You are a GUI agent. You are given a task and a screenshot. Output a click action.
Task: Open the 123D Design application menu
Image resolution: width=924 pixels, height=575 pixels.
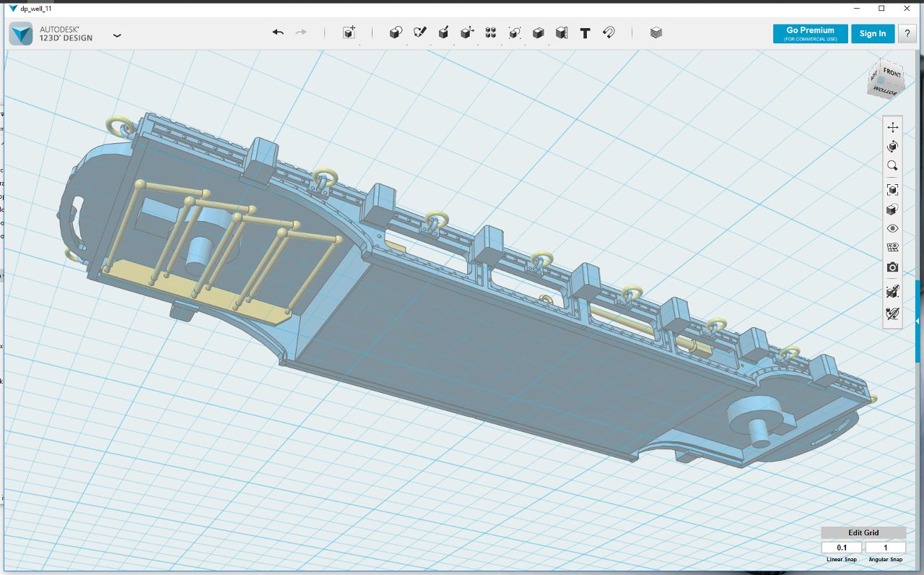(x=117, y=35)
